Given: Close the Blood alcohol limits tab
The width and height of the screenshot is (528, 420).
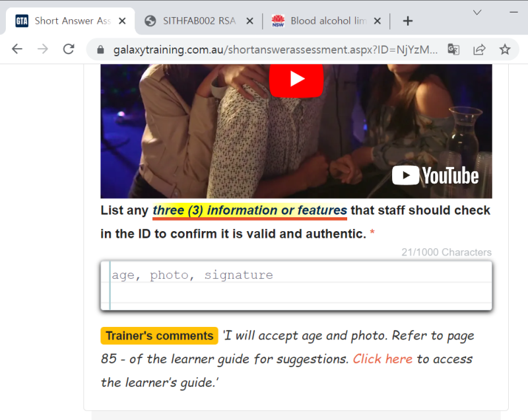Looking at the screenshot, I should (x=377, y=21).
